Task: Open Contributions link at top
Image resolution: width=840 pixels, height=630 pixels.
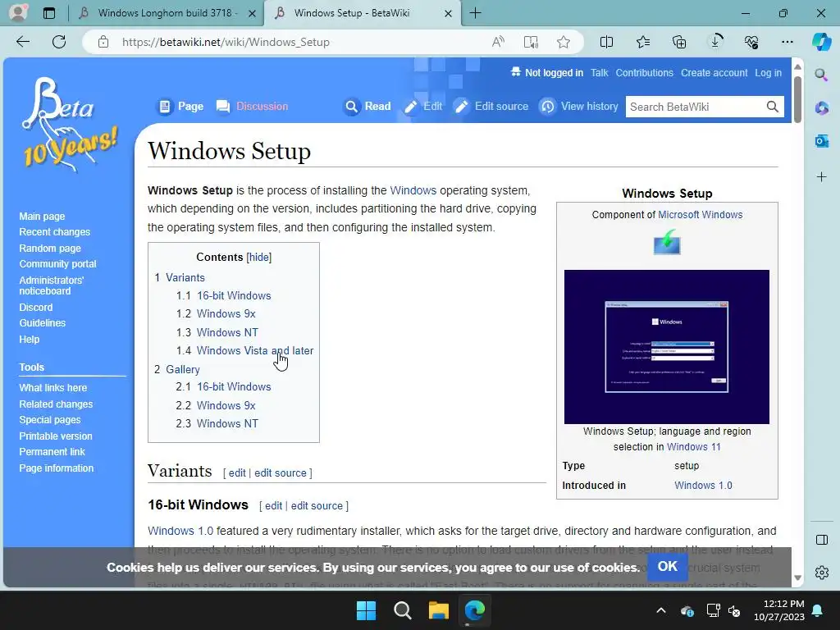Action: [644, 73]
